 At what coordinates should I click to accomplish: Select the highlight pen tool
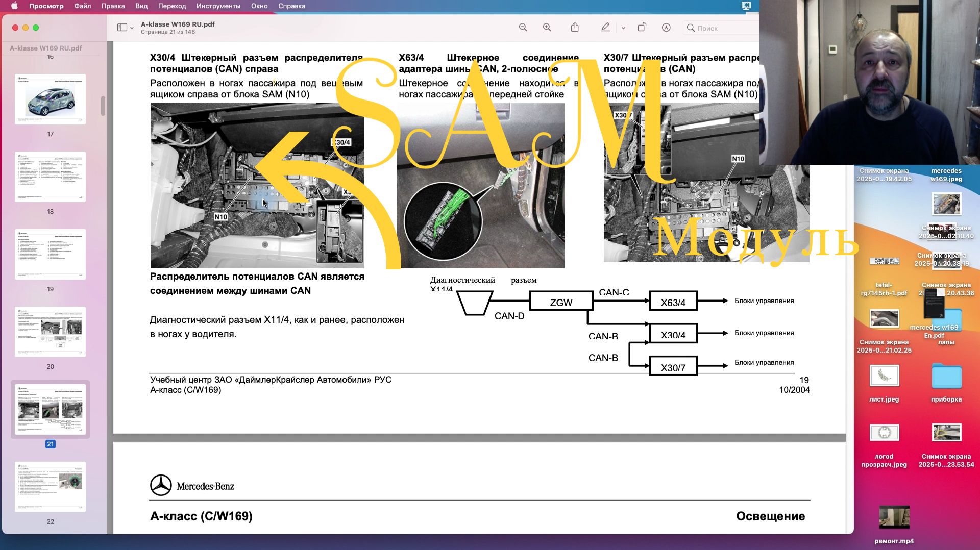[x=605, y=28]
